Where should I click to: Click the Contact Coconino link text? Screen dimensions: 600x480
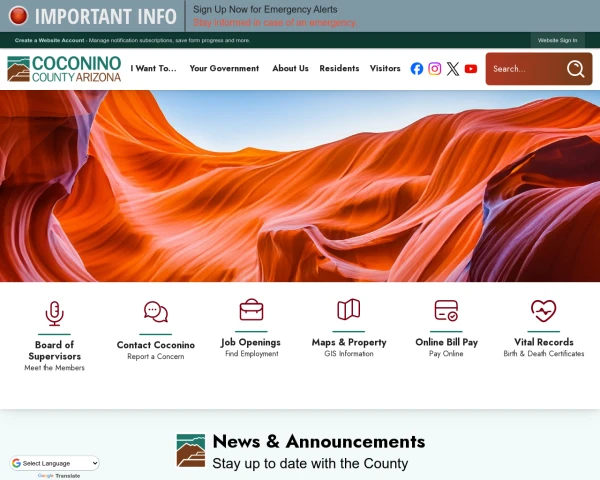click(x=156, y=345)
